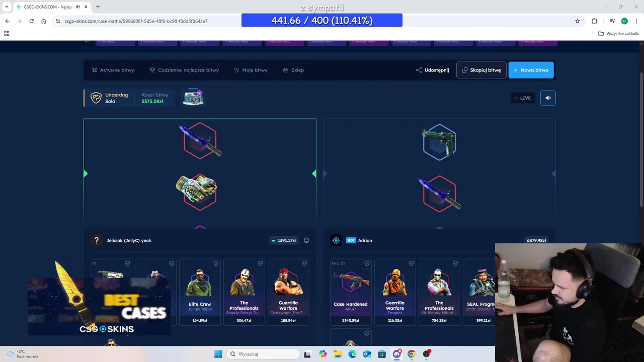The height and width of the screenshot is (362, 644).
Task: Open Microsoft Edge from the taskbar
Action: point(352,354)
